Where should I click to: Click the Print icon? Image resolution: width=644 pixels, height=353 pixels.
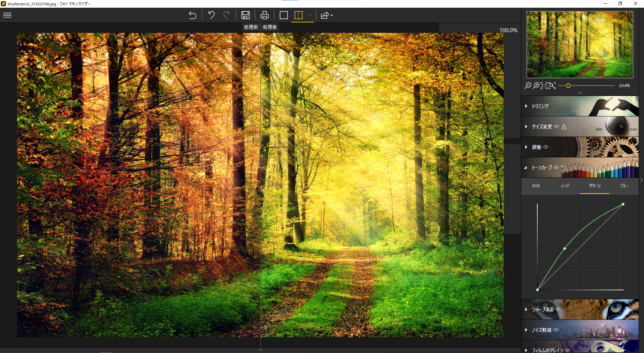265,15
